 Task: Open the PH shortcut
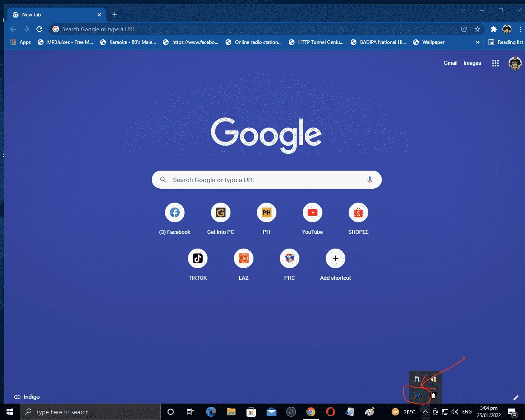(267, 219)
